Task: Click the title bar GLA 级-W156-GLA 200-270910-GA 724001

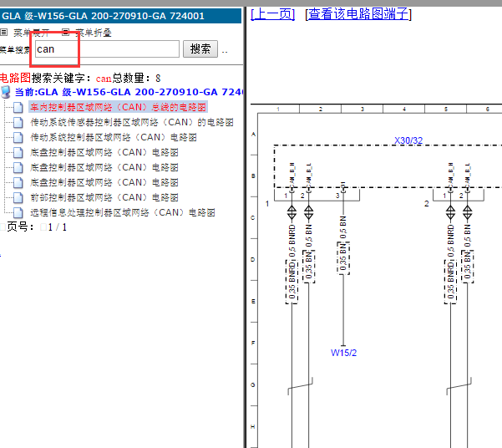Action: [x=121, y=16]
